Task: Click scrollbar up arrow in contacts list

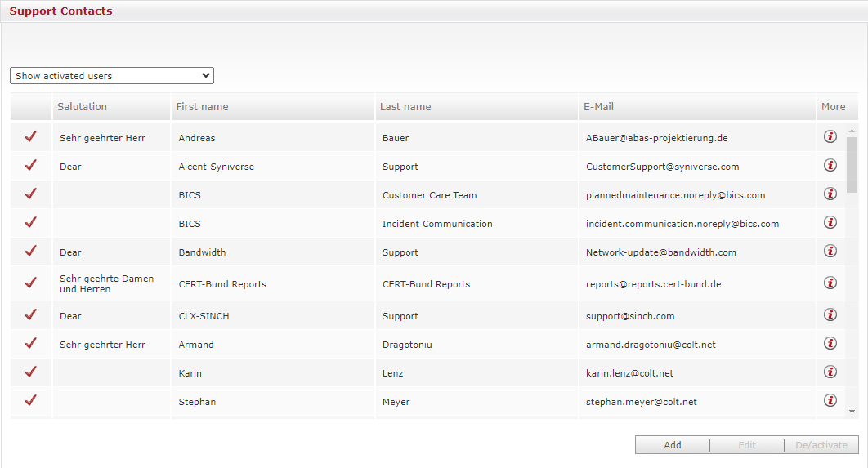Action: (x=852, y=131)
